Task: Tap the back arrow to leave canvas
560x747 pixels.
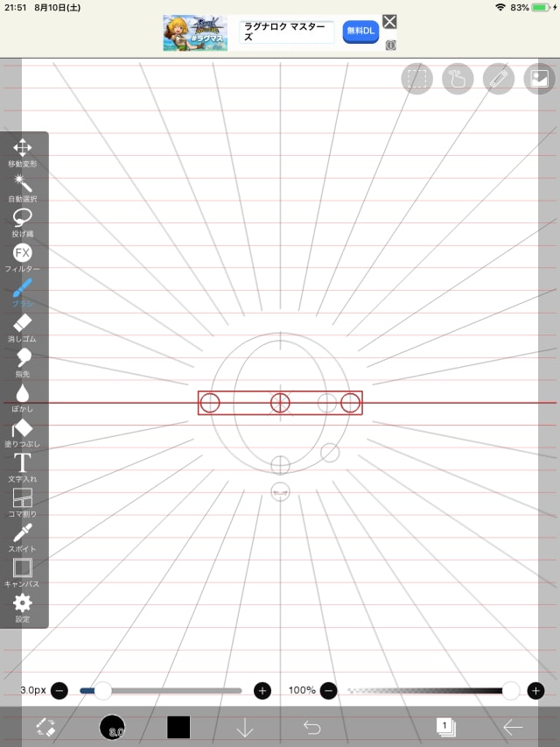Action: click(513, 728)
